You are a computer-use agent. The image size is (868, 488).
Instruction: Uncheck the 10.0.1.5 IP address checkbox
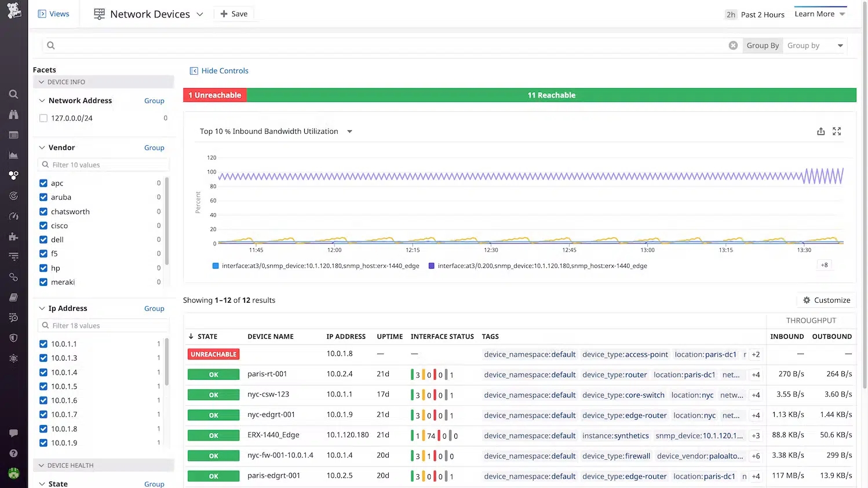(43, 387)
